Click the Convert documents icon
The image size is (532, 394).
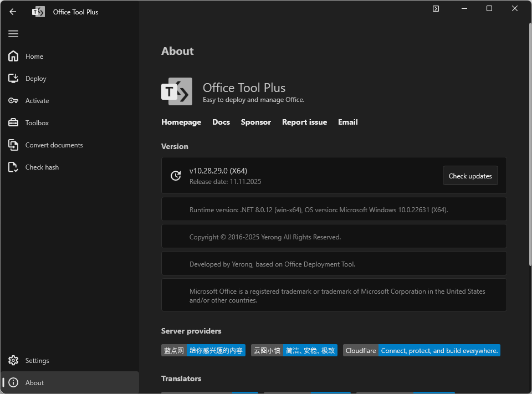13,145
